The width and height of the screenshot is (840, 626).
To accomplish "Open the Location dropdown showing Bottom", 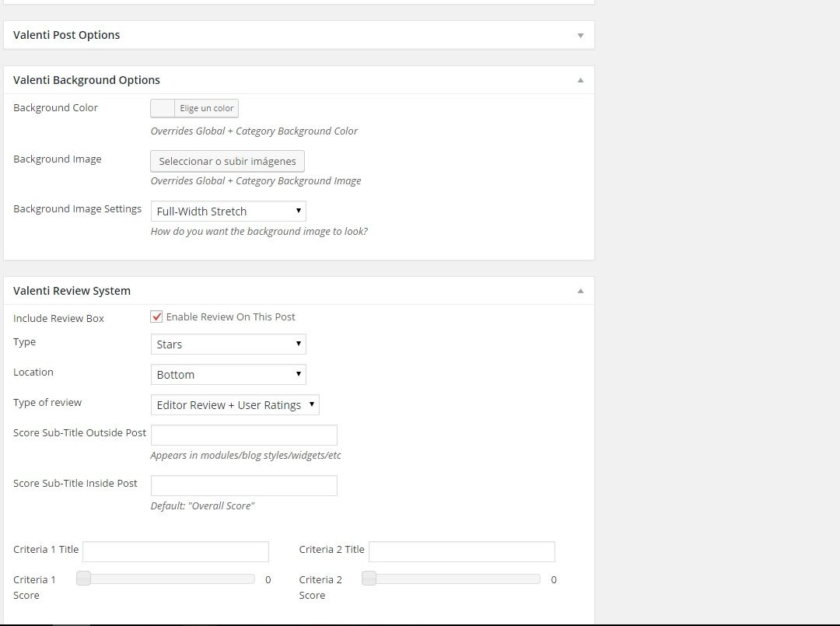I will pyautogui.click(x=228, y=374).
